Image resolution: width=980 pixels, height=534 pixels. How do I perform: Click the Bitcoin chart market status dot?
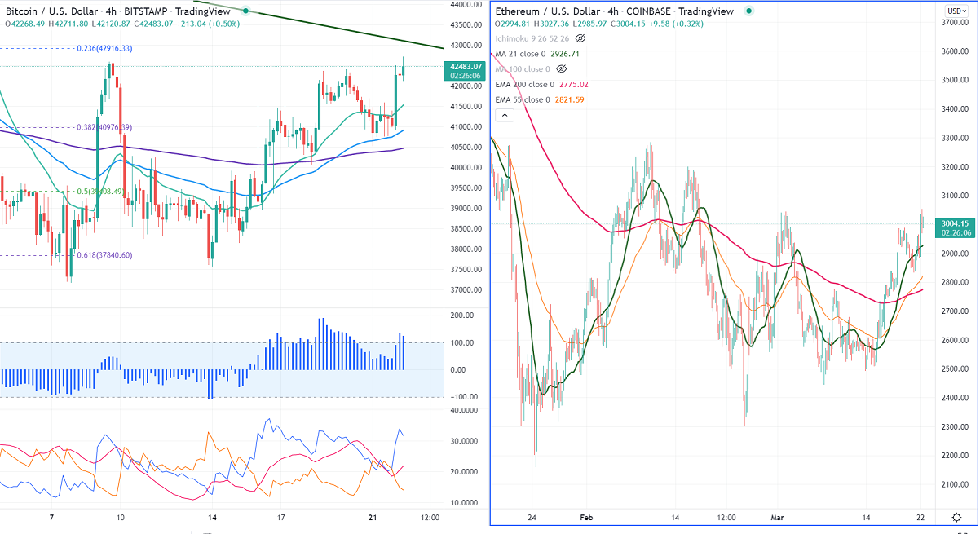(247, 11)
